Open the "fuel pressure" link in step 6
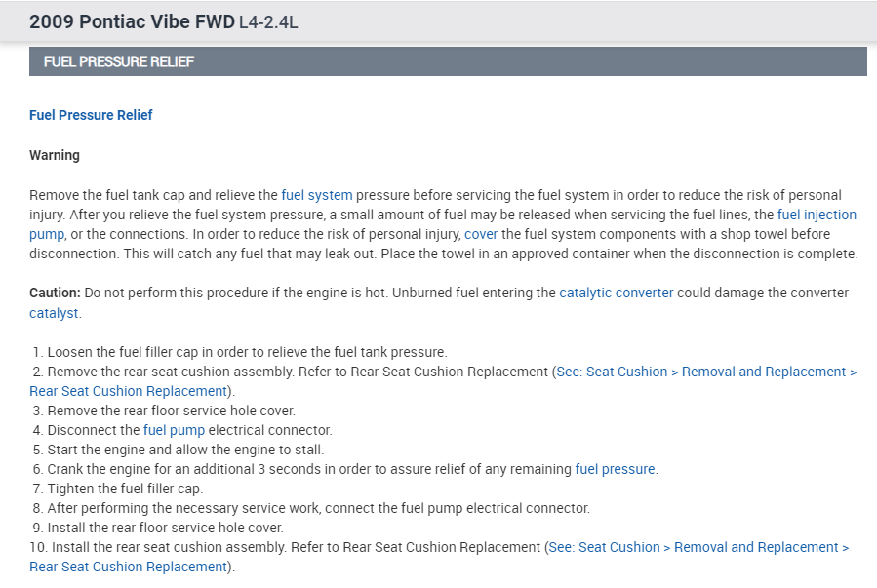The image size is (877, 588). 615,469
